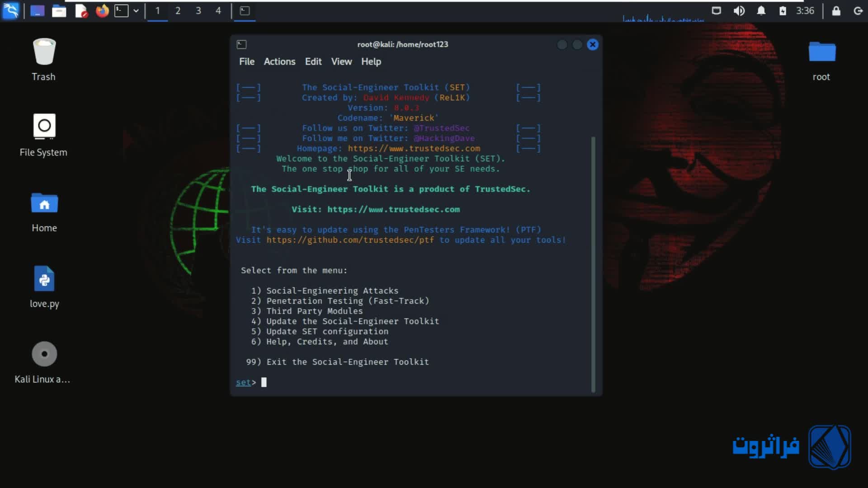The height and width of the screenshot is (488, 868).
Task: Click the logout icon in panel
Action: pos(858,10)
